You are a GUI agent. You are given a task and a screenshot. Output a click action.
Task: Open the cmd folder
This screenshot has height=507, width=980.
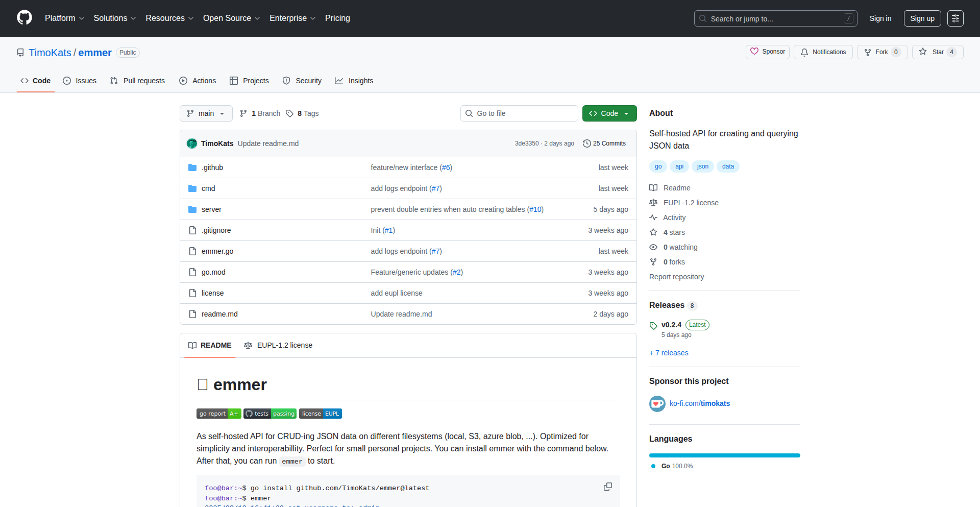[x=208, y=188]
